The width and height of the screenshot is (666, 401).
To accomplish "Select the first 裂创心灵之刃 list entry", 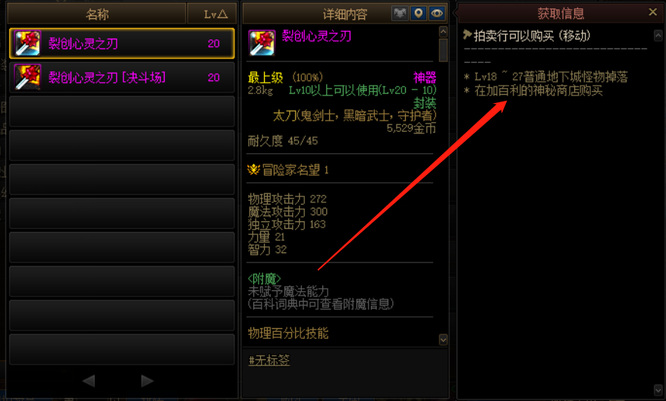I will [122, 43].
